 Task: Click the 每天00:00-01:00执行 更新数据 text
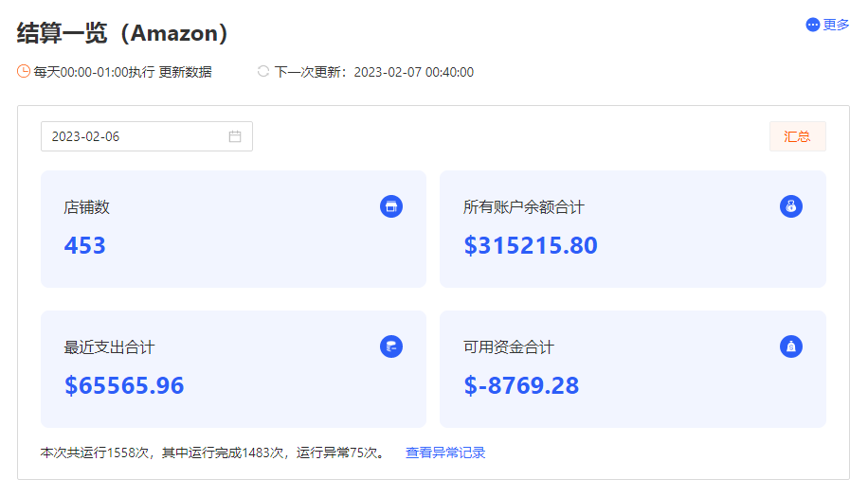pyautogui.click(x=122, y=72)
